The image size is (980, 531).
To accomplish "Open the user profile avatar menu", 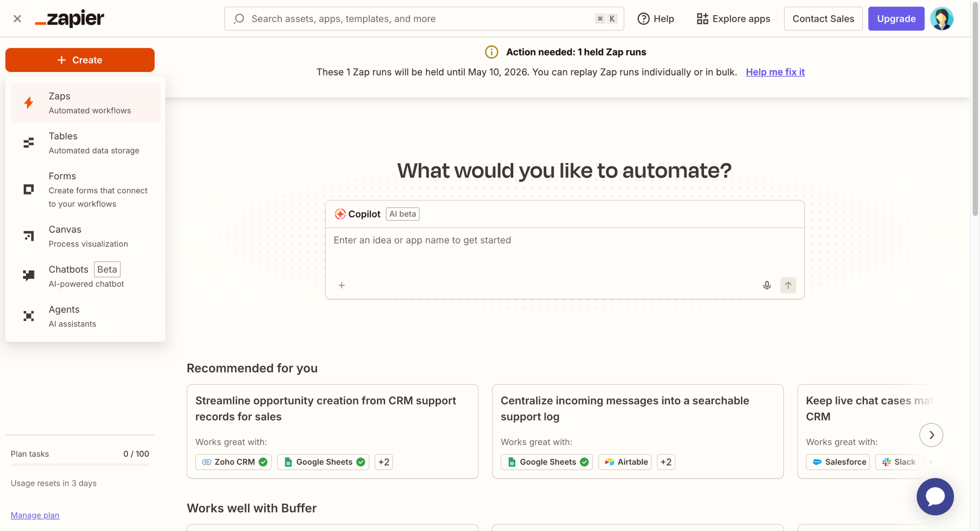I will (x=941, y=18).
